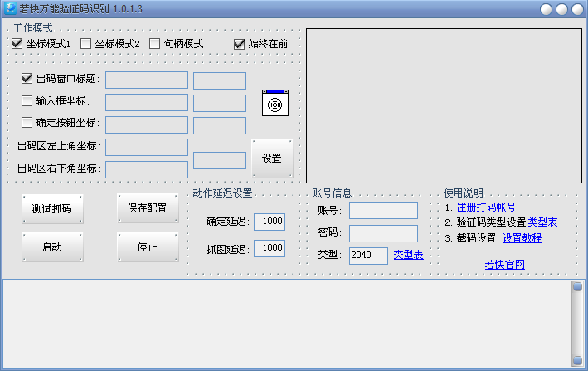Check 确定按钮坐标 checkbox
This screenshot has height=371, width=588.
[x=27, y=122]
